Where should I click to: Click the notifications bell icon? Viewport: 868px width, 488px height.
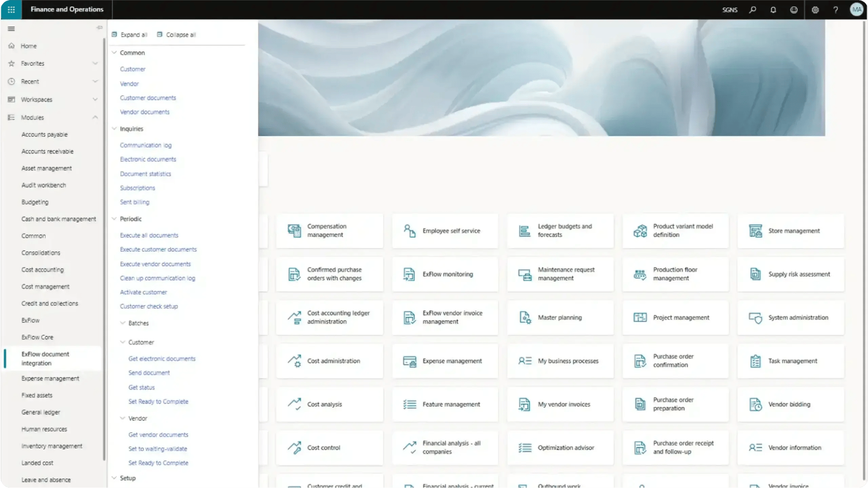[x=773, y=10]
